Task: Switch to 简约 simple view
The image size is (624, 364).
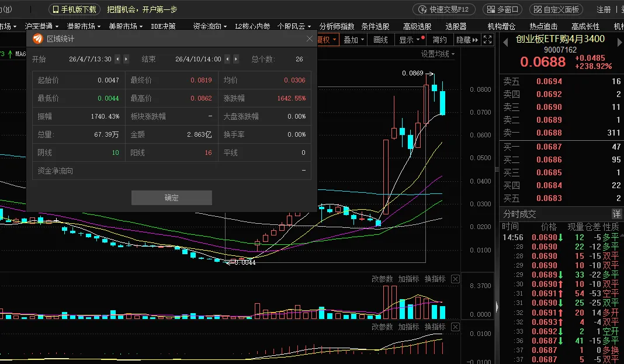Action: [x=440, y=40]
